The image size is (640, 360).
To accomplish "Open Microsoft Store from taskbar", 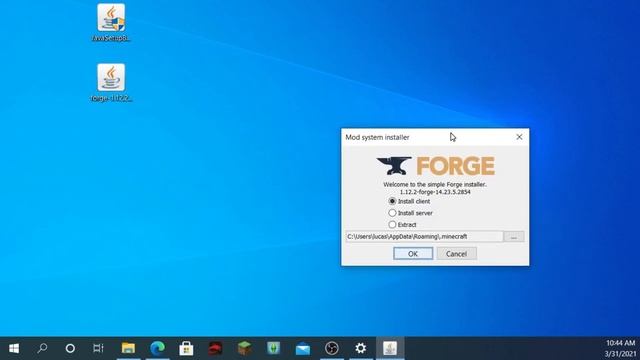I will (186, 348).
